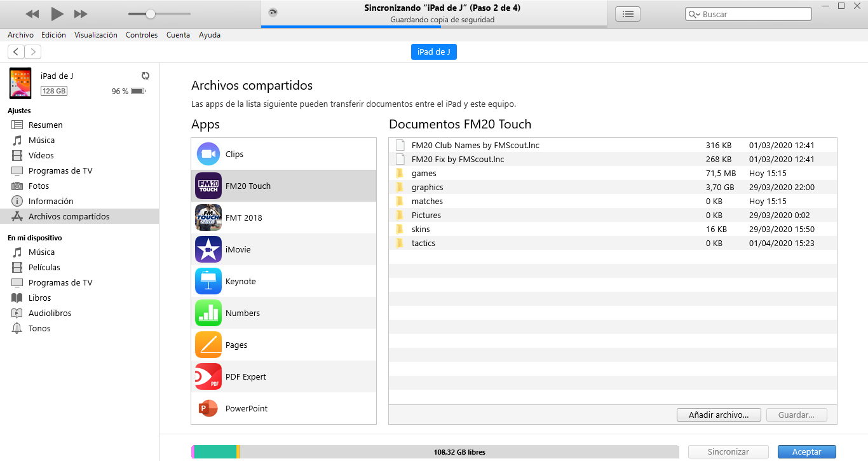The image size is (868, 461).
Task: Click the sync spinner next to iPad de J
Action: [146, 76]
